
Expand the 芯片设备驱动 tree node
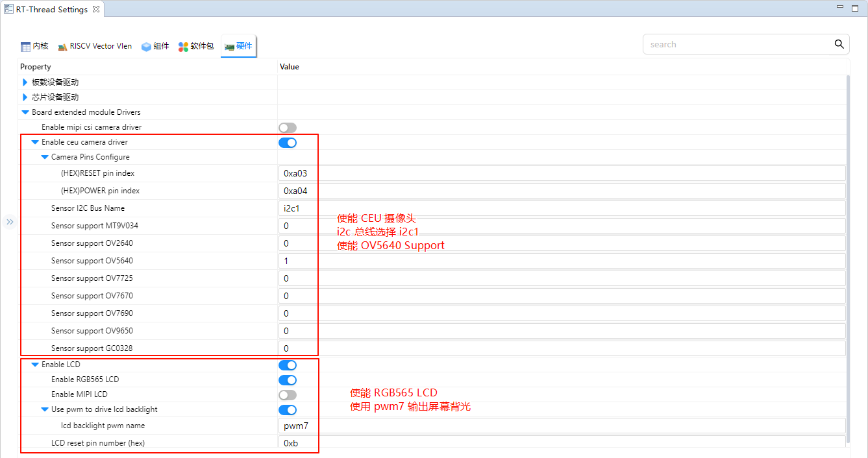[x=25, y=97]
